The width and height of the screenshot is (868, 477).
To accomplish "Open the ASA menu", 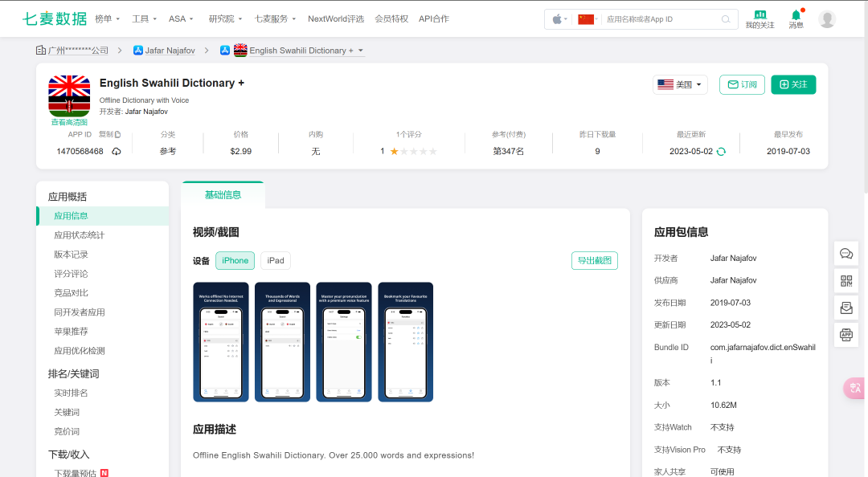I will [181, 18].
